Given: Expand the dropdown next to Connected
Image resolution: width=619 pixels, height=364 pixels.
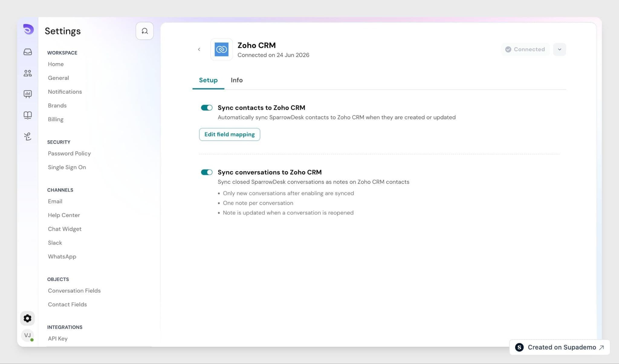Looking at the screenshot, I should click(559, 49).
